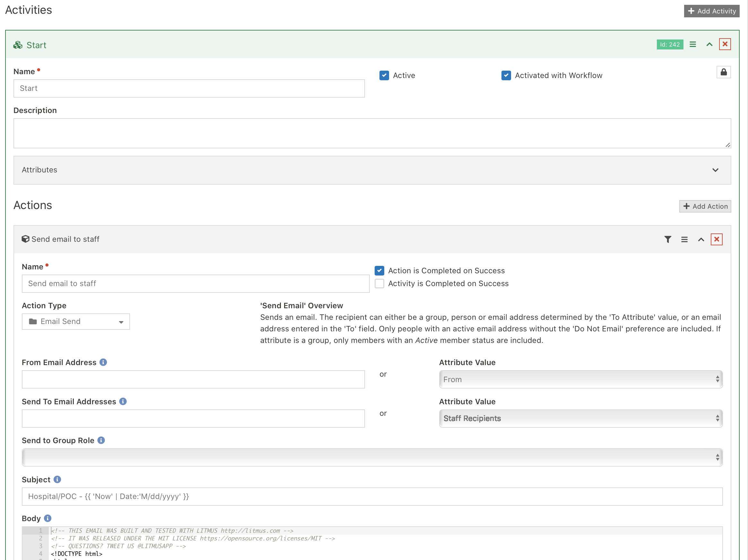Click the Send email action reorder handle
Viewport: 748px width, 560px height.
point(684,240)
